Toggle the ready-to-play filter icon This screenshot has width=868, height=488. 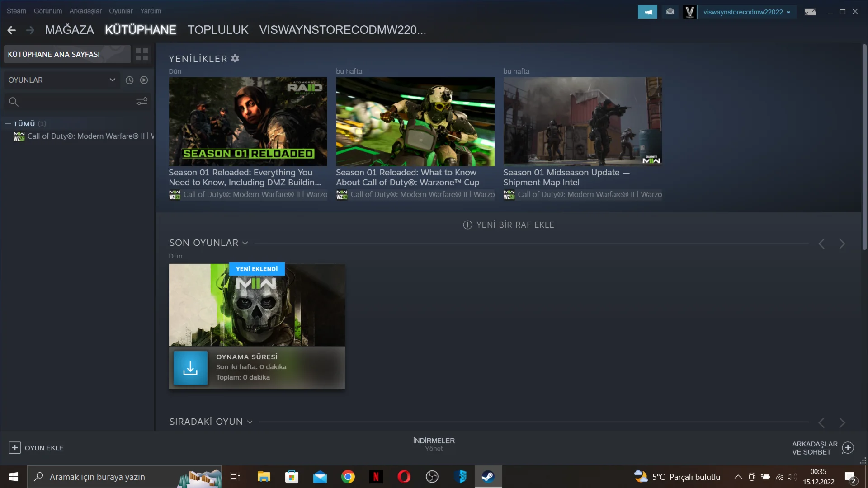pyautogui.click(x=144, y=80)
